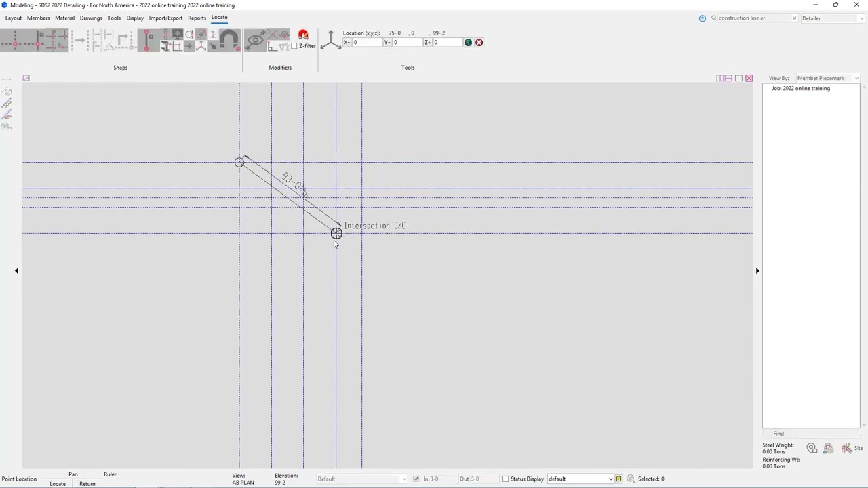Select Job: 2022 online training tree item
The image size is (868, 488).
pyautogui.click(x=801, y=88)
